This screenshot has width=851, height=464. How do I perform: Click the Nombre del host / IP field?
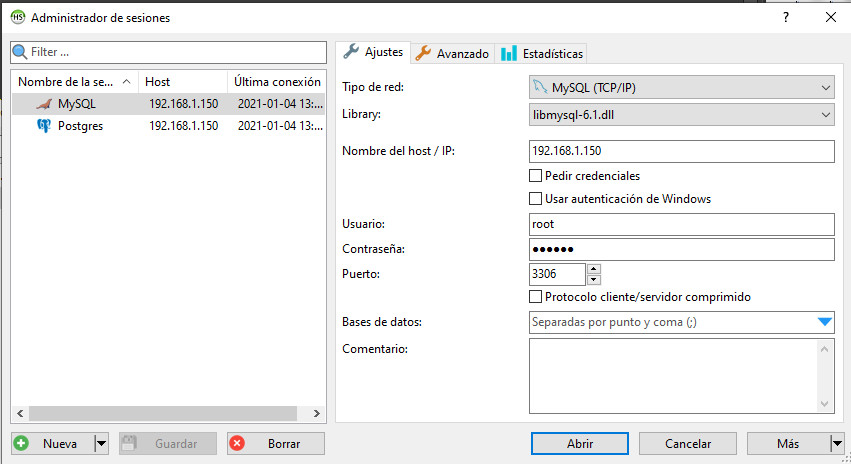click(682, 151)
